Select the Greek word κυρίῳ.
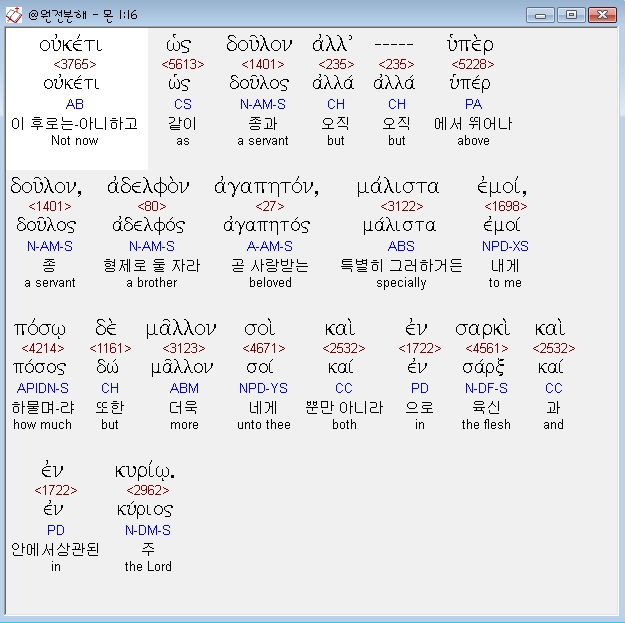This screenshot has width=625, height=623. [145, 471]
